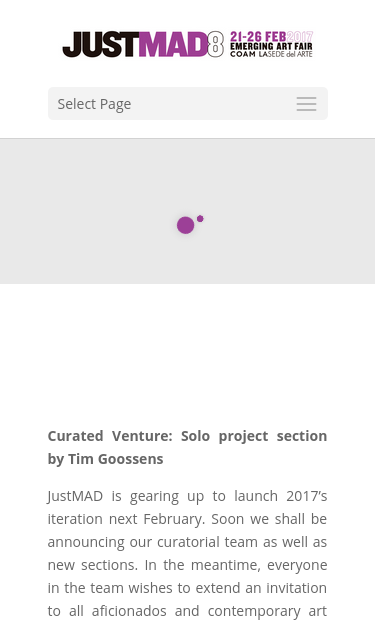The image size is (375, 627).
Task: Expand the Select Page dropdown
Action: click(188, 104)
